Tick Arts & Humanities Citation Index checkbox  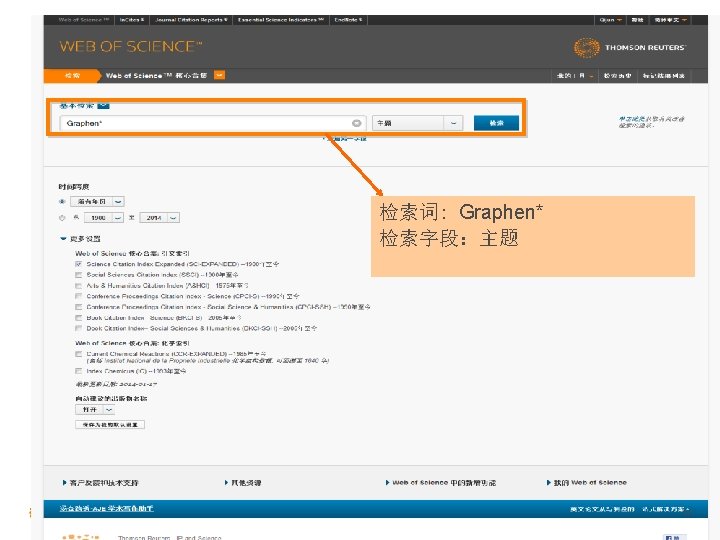click(79, 286)
